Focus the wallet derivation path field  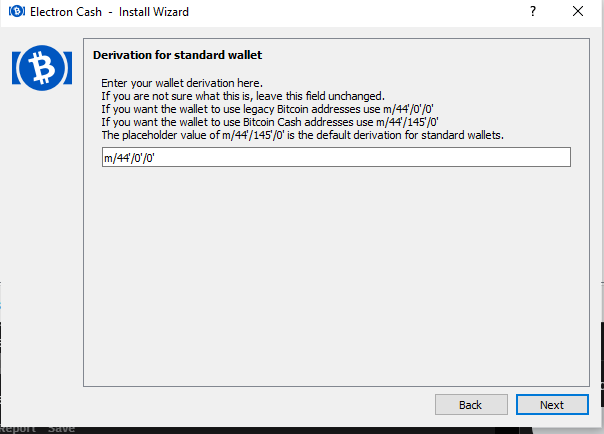[x=336, y=157]
